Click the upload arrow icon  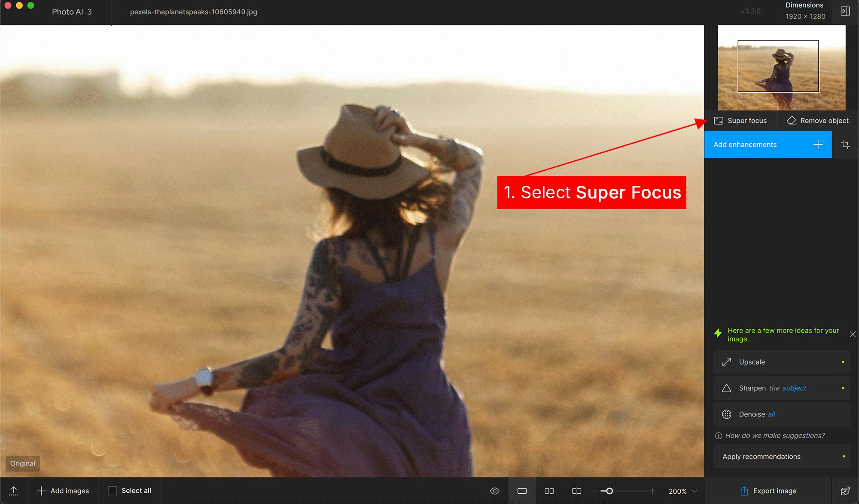tap(14, 491)
